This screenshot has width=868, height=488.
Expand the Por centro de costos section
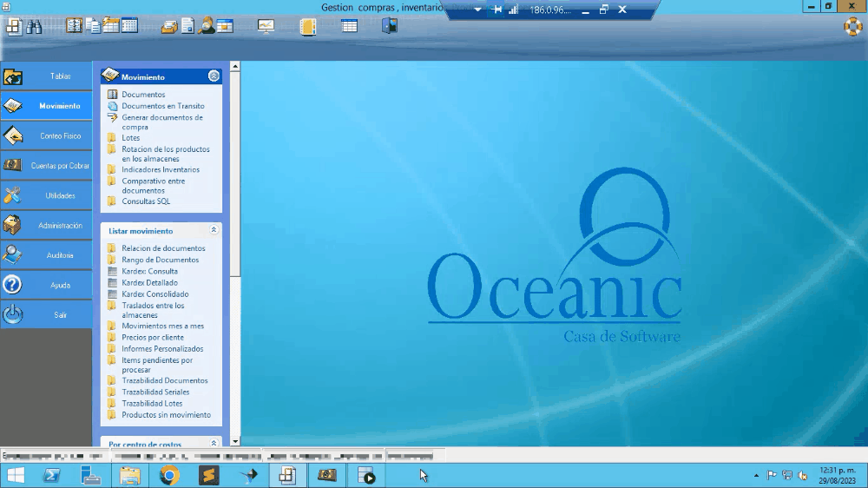pyautogui.click(x=214, y=443)
